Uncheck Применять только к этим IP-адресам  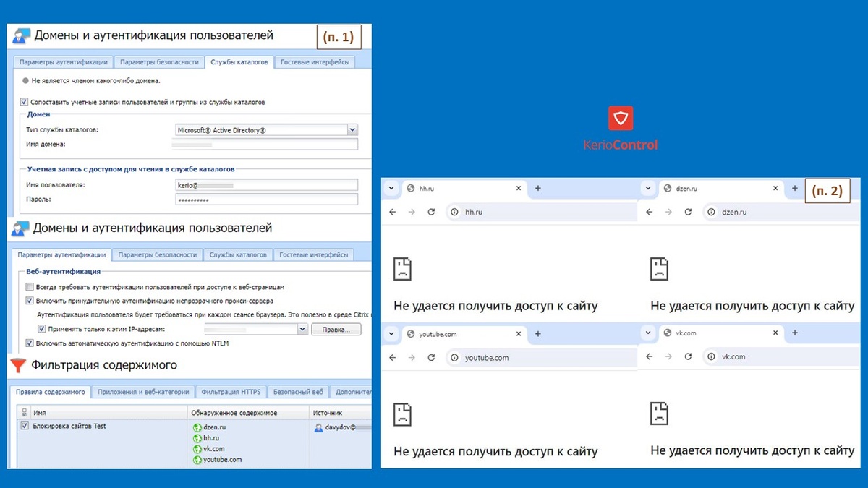[x=42, y=329]
